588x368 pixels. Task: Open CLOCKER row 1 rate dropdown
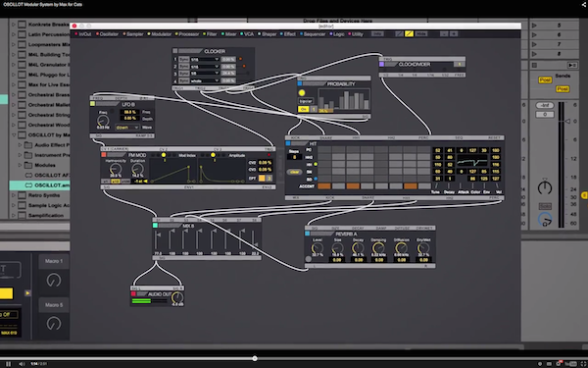[x=205, y=59]
